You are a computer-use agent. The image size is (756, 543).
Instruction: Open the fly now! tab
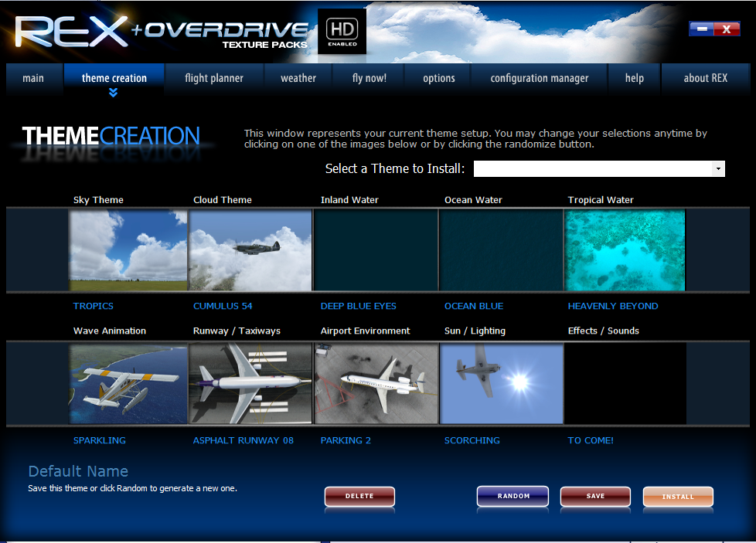pyautogui.click(x=369, y=78)
